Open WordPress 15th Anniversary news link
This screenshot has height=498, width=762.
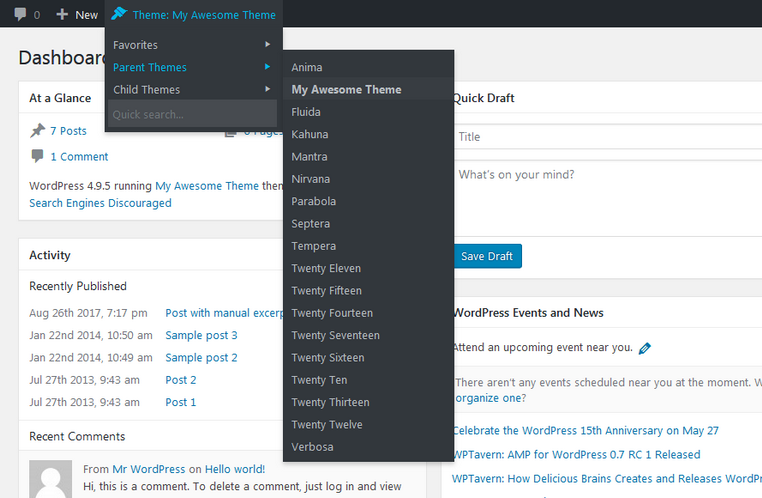click(x=586, y=430)
